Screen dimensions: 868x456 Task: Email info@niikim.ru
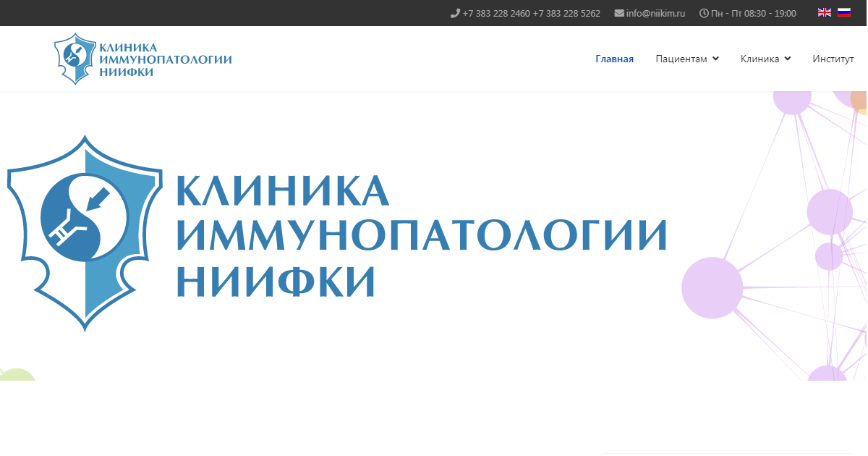click(655, 13)
